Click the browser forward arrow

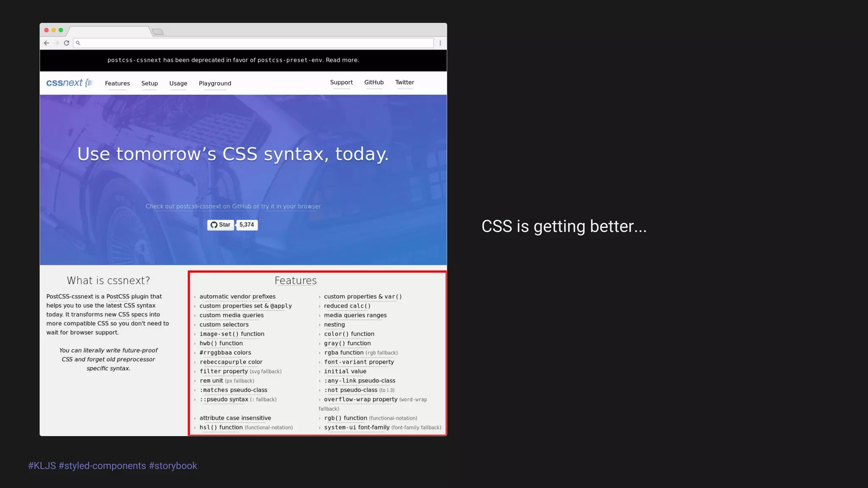click(x=56, y=43)
